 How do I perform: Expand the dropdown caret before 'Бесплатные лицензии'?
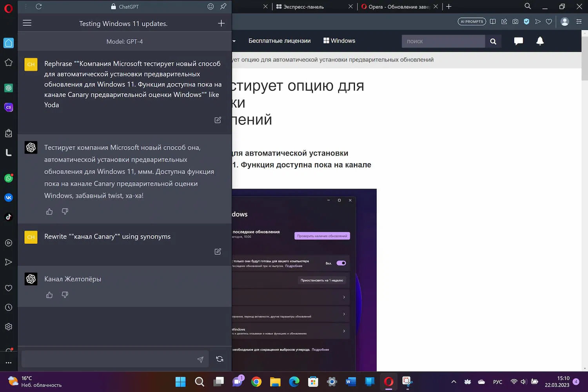(x=234, y=41)
